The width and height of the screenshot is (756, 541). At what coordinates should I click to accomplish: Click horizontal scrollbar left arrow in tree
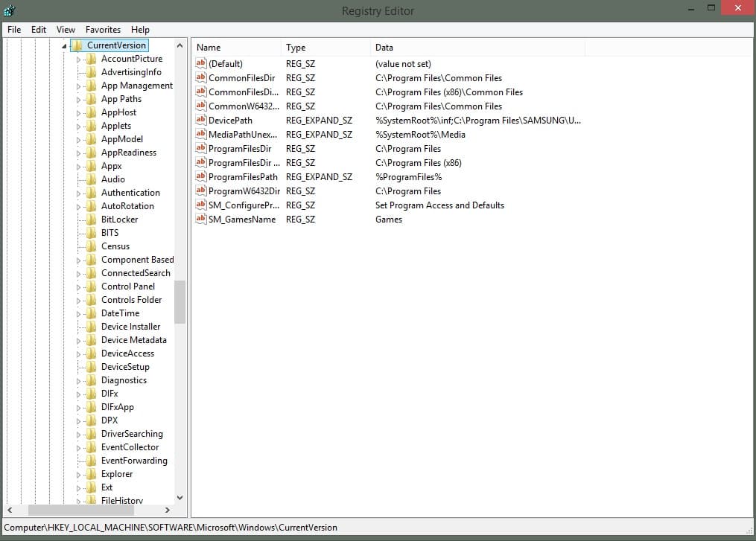(x=10, y=510)
